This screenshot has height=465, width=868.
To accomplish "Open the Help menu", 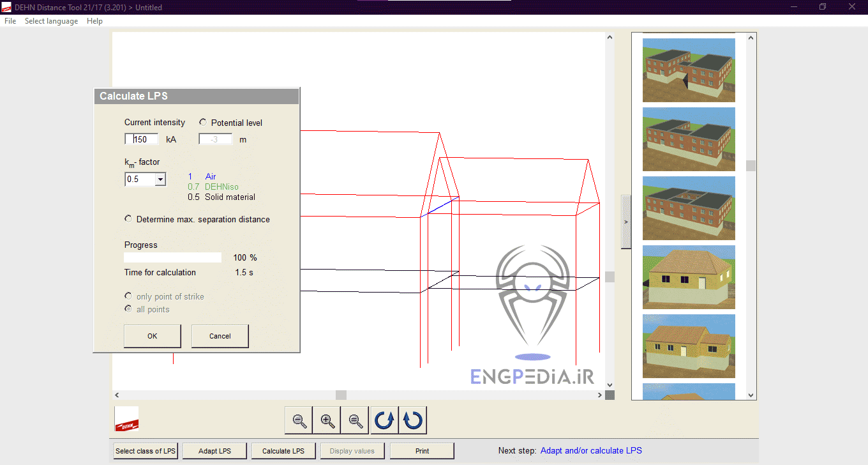I will coord(94,21).
